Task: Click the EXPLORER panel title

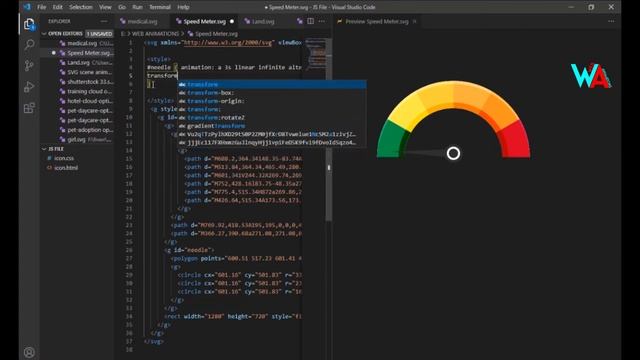Action: coord(59,21)
